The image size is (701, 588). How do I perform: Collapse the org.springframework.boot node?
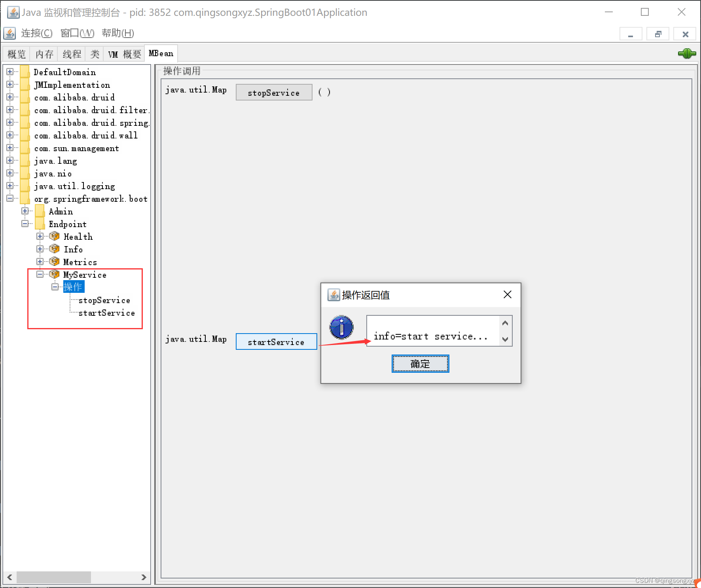pos(10,198)
